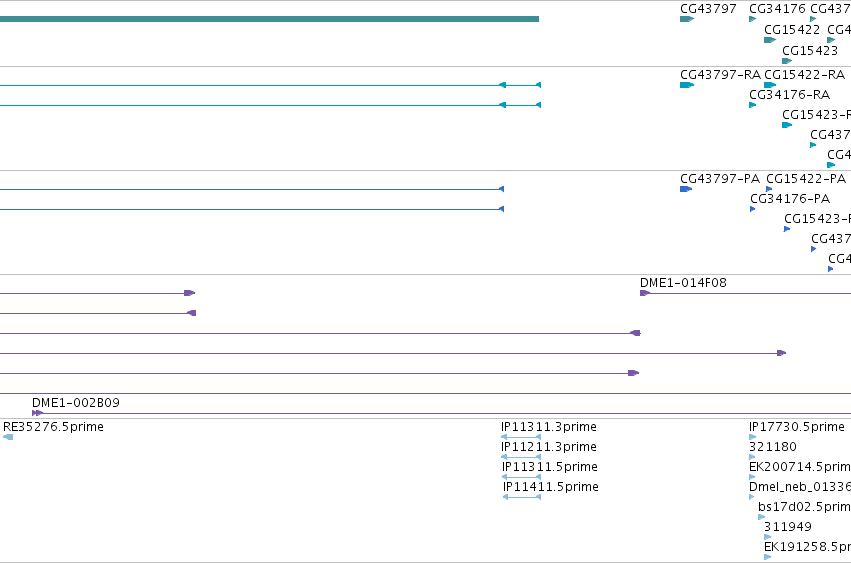
Task: Click the light-blue alignment glyph under IP11411.5prime
Action: pyautogui.click(x=522, y=497)
